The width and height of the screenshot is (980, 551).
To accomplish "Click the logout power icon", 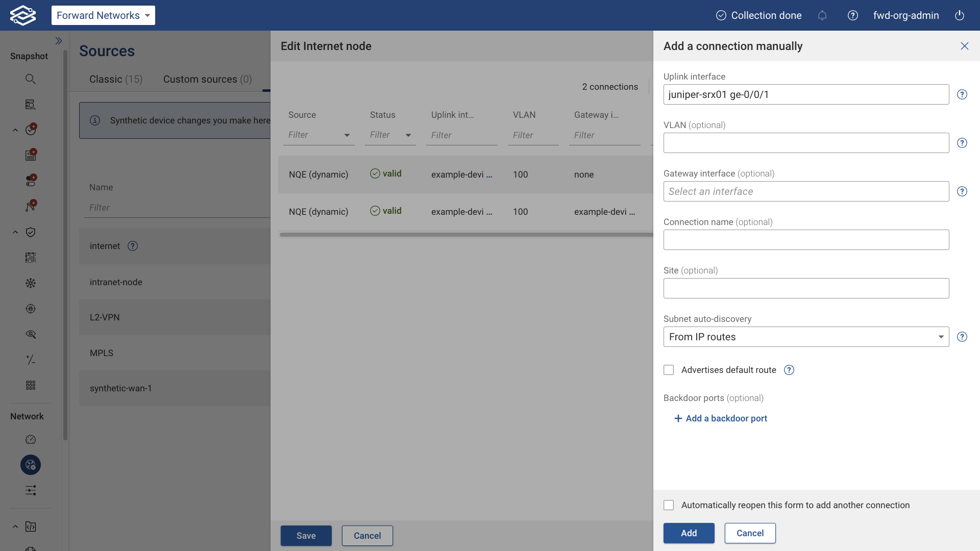I will [x=960, y=15].
